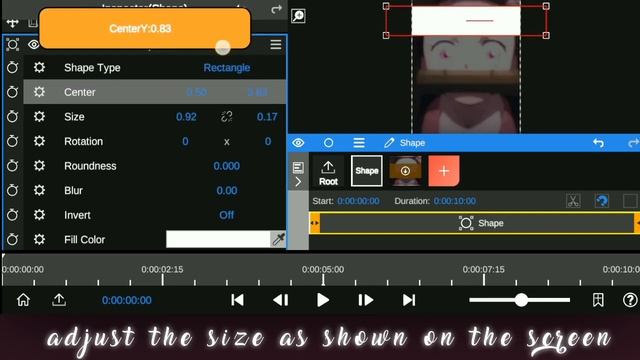
Task: Pick a color with the eyedropper
Action: coord(278,239)
